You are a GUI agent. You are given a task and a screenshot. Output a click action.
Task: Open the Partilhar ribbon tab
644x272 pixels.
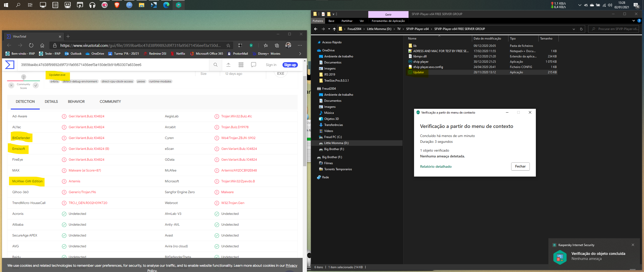[347, 21]
